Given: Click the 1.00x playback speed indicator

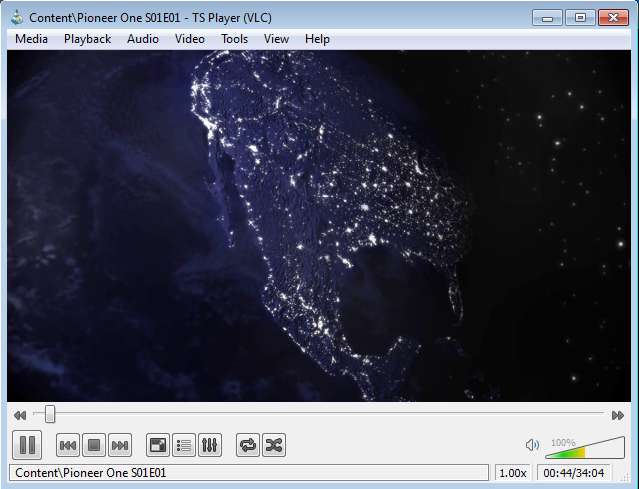Looking at the screenshot, I should (x=513, y=473).
